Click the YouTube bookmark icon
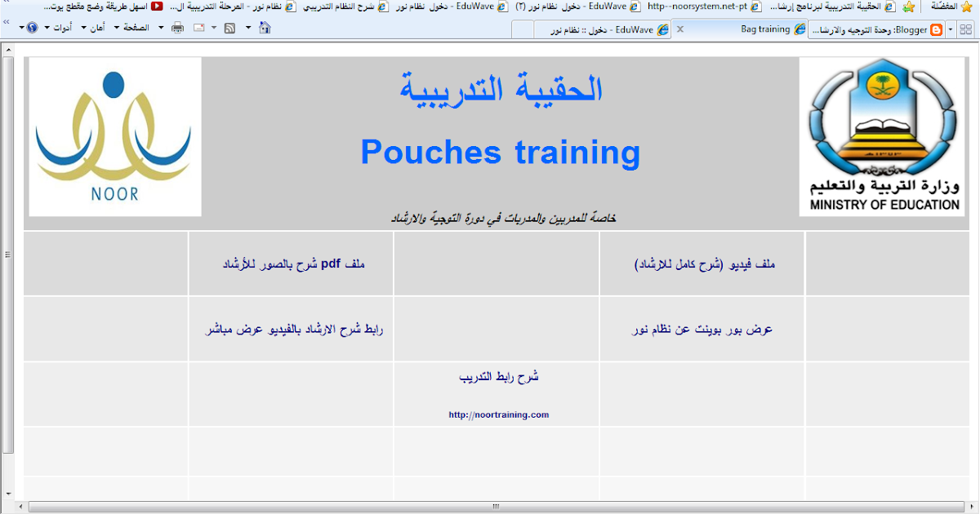980x514 pixels. [x=157, y=7]
